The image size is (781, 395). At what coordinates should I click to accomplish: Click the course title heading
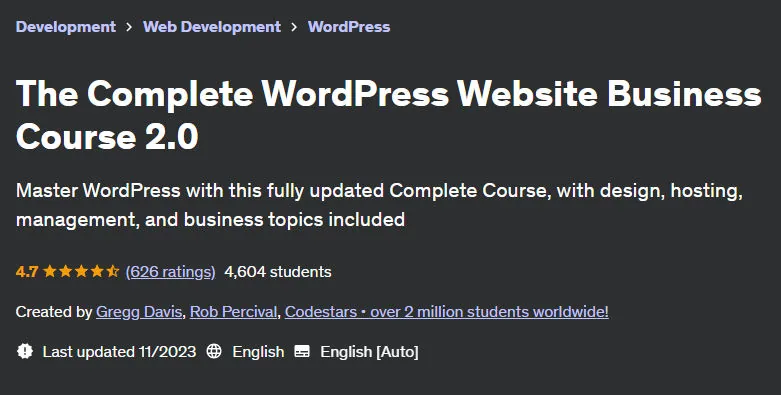389,115
